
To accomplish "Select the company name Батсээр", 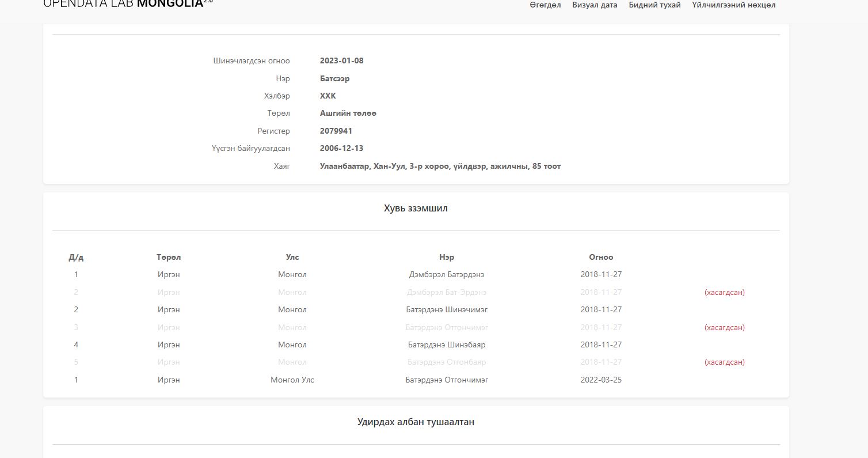I will [x=334, y=78].
